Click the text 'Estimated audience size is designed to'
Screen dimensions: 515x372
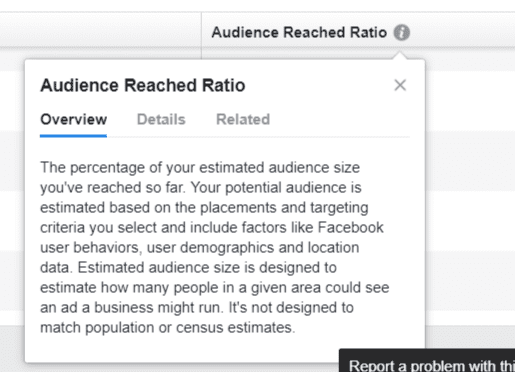coord(207,268)
